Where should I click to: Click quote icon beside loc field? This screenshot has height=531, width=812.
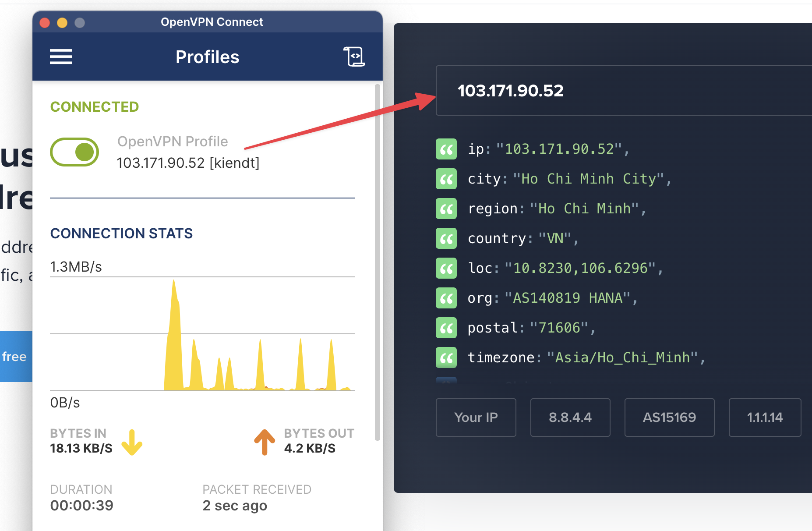tap(446, 268)
